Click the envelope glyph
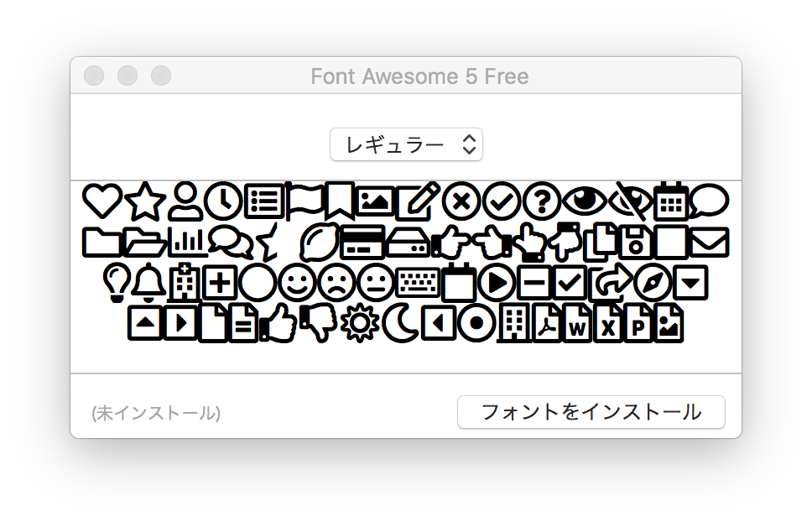Viewport: 812px width, 522px height. point(709,243)
